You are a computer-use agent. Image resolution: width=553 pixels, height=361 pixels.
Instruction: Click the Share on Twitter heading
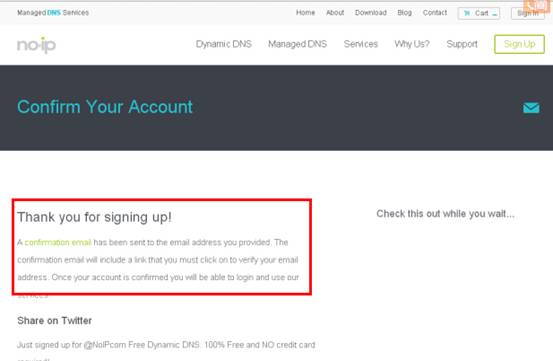point(54,320)
